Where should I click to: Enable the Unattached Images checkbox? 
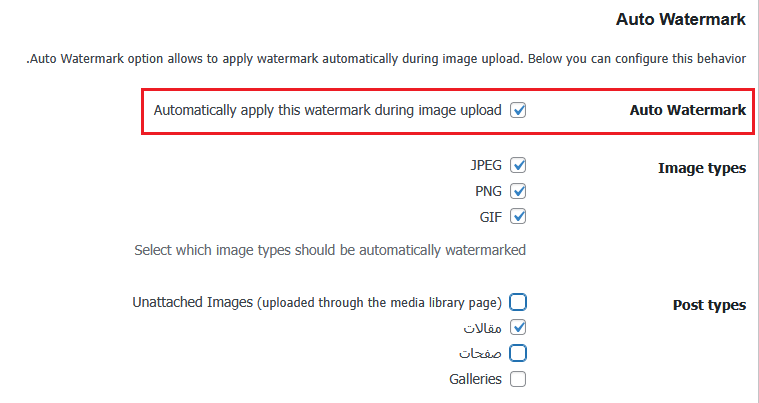[518, 302]
